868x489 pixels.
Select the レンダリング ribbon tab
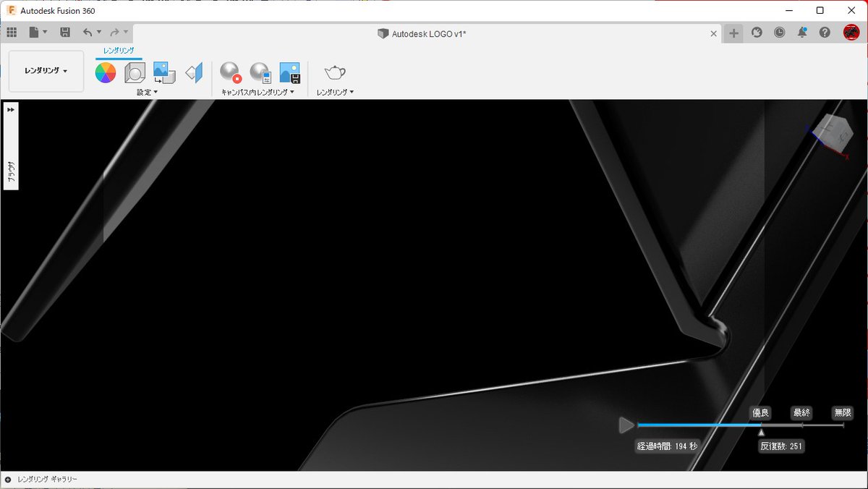coord(119,51)
